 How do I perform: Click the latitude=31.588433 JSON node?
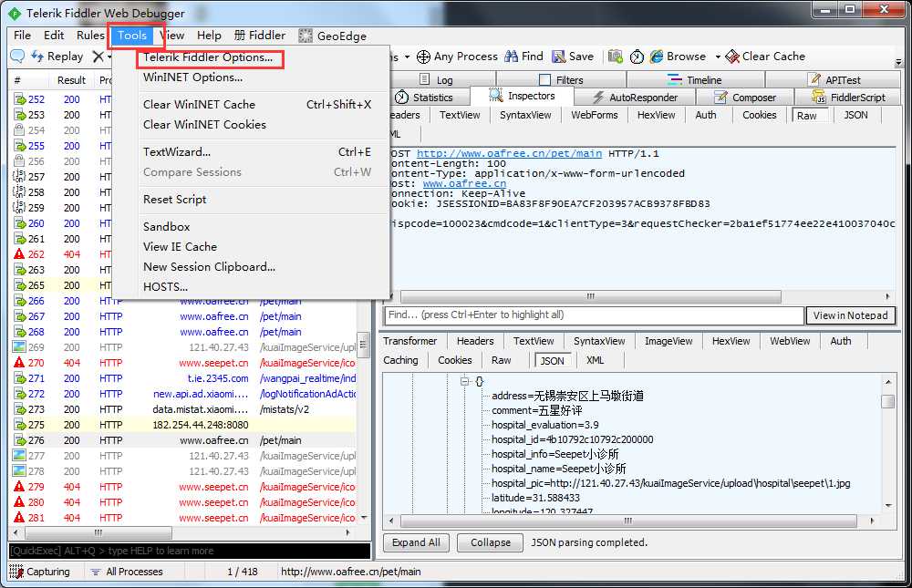click(x=535, y=498)
